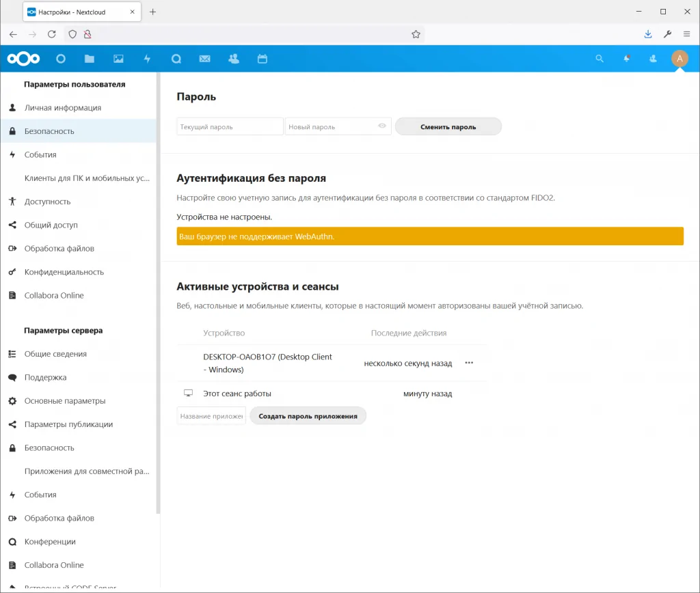Open the notifications bell icon

626,59
